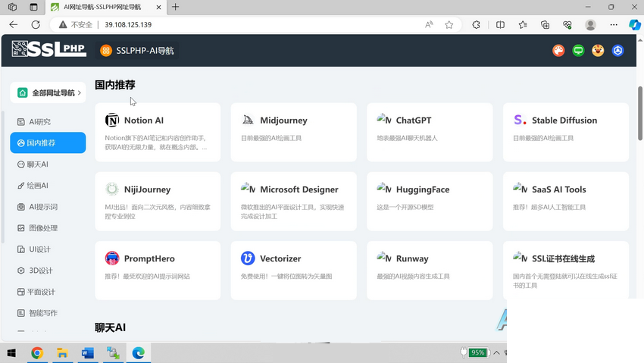
Task: Open the Midjourney card
Action: [294, 132]
